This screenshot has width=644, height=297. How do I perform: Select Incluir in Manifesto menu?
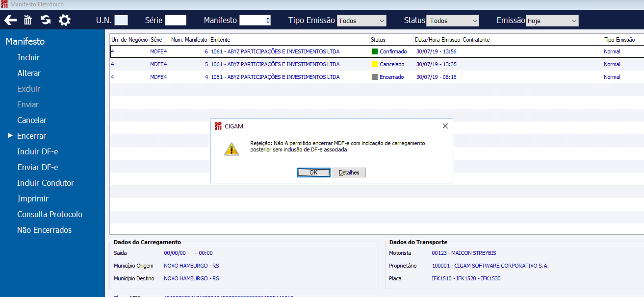[28, 57]
